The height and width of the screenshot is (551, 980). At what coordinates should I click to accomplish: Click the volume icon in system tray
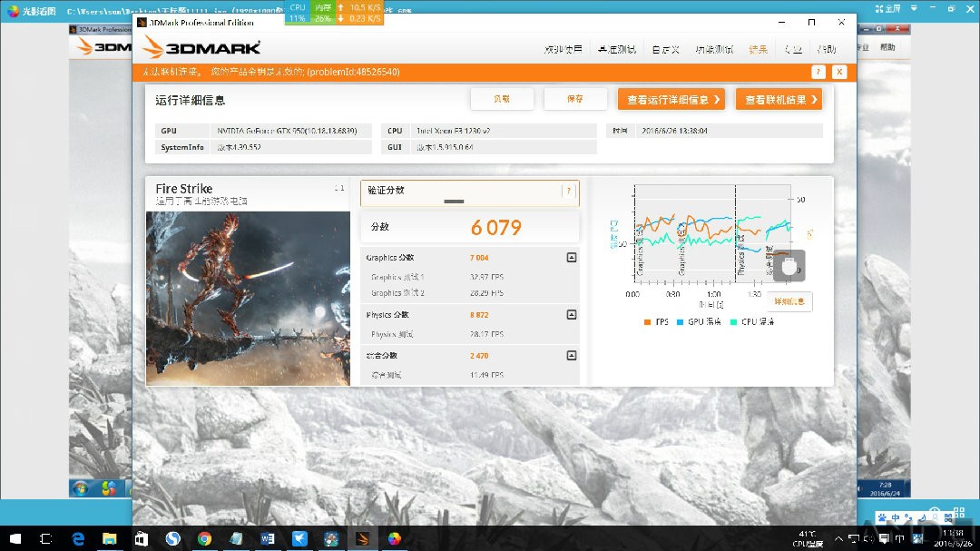click(x=868, y=538)
